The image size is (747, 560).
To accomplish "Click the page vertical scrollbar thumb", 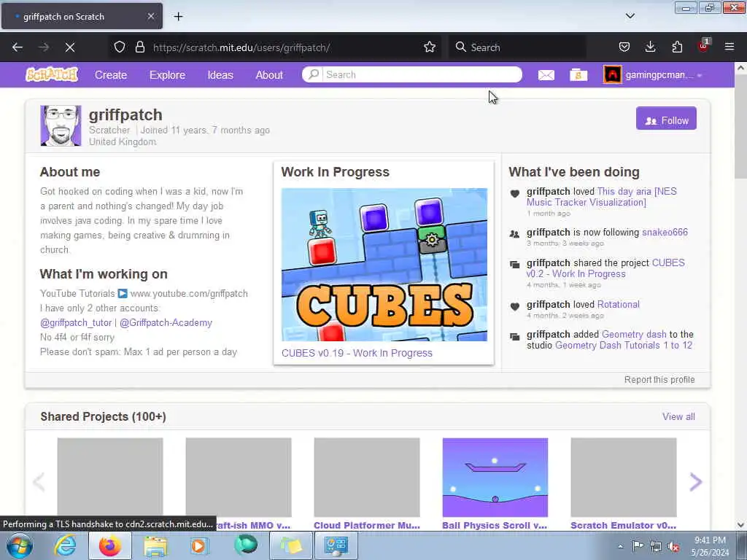I will point(740,126).
